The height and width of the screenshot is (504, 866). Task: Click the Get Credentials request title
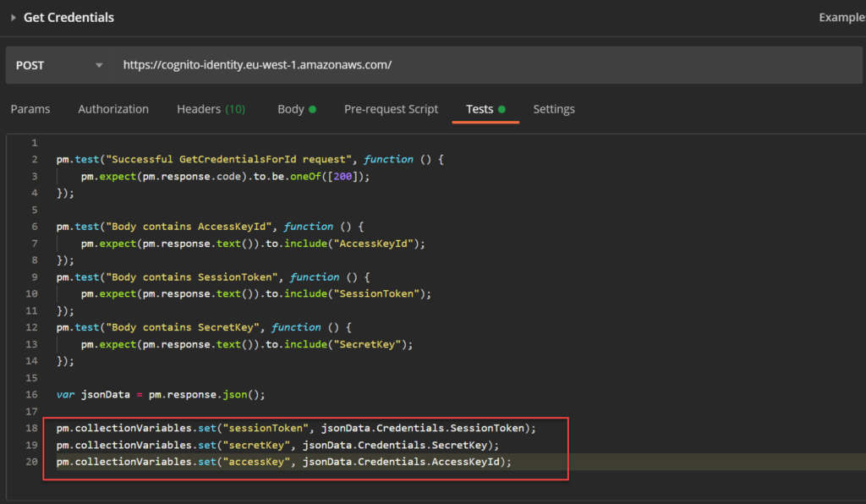[x=69, y=18]
